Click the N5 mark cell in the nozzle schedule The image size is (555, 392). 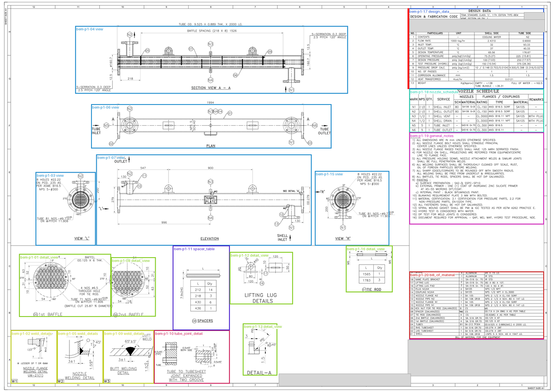(x=414, y=125)
